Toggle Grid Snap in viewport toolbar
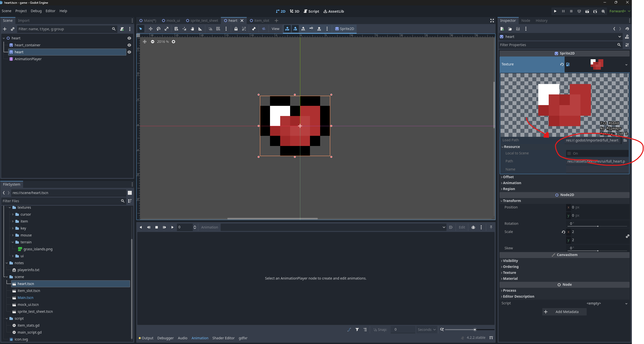The image size is (644, 344). 218,29
